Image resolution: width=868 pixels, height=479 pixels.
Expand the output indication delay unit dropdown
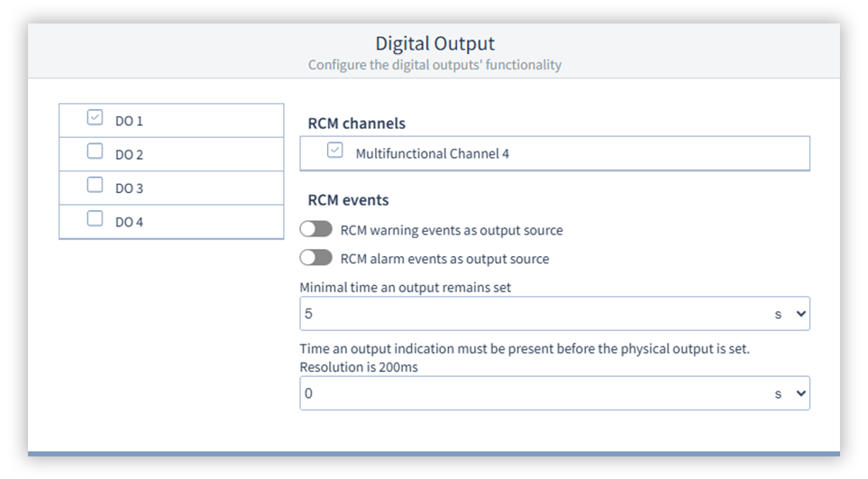790,393
